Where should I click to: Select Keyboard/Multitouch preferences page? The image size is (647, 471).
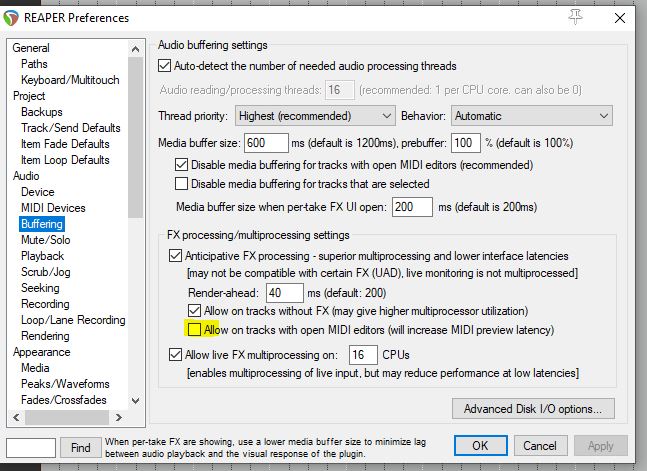(70, 80)
